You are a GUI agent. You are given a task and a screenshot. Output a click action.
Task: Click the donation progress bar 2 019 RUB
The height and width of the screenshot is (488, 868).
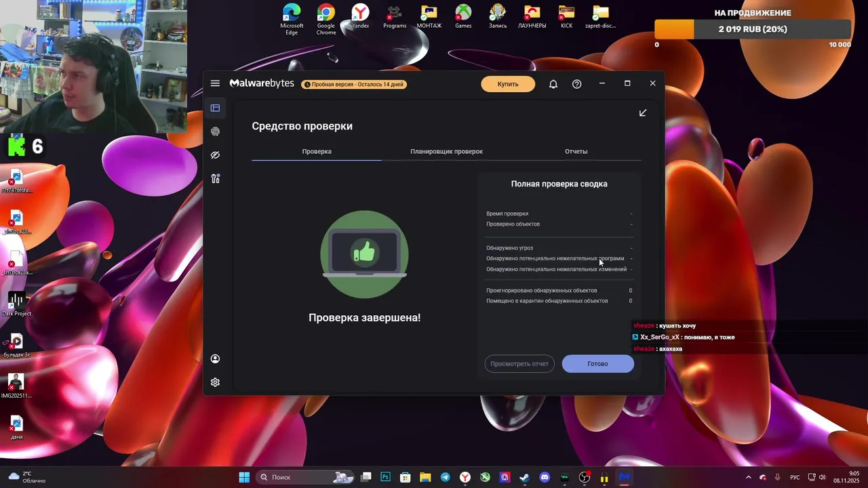click(x=752, y=29)
